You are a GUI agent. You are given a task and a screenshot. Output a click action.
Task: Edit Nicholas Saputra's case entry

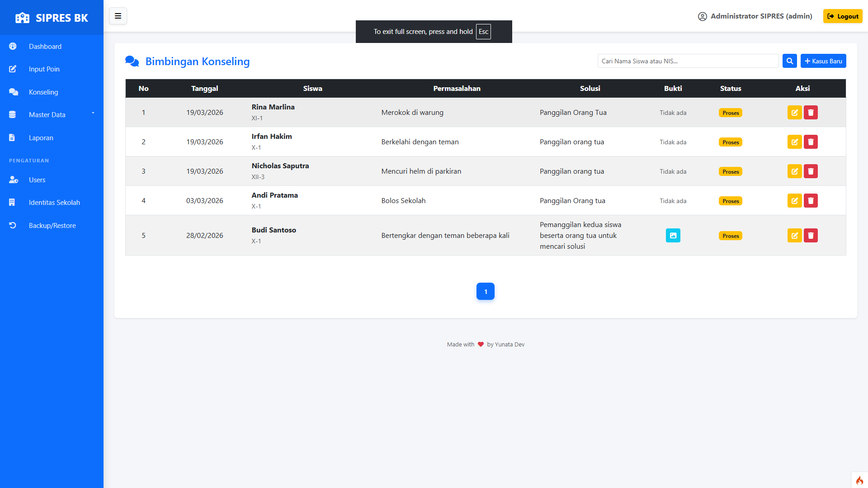794,171
